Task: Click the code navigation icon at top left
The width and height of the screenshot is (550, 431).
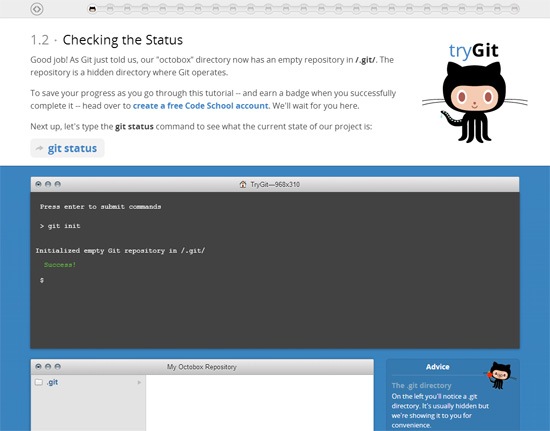Action: point(37,9)
